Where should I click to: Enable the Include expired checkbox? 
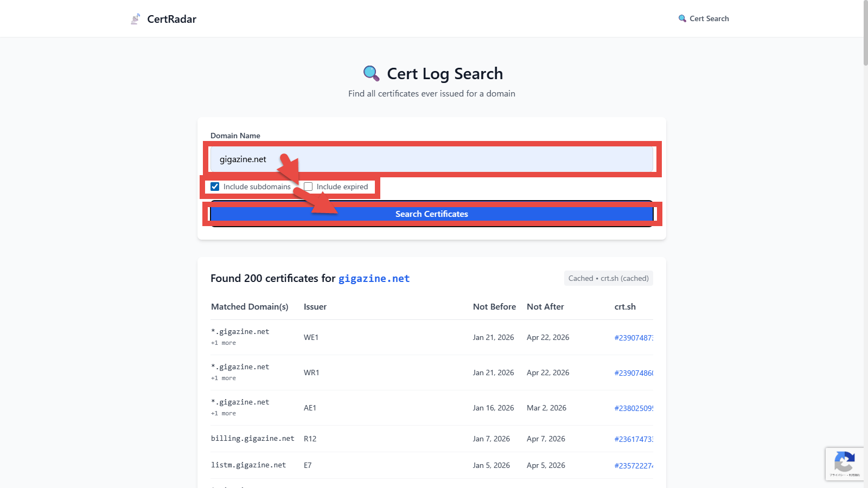(308, 187)
